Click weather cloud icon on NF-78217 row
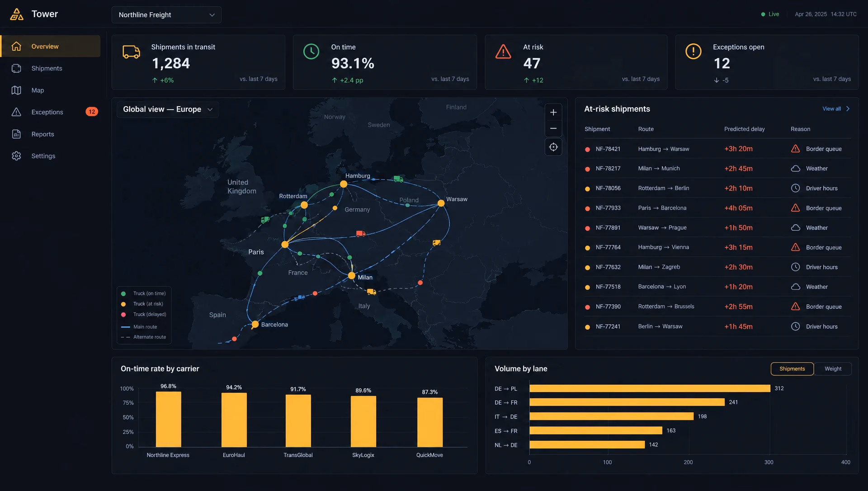The image size is (868, 491). coord(795,169)
